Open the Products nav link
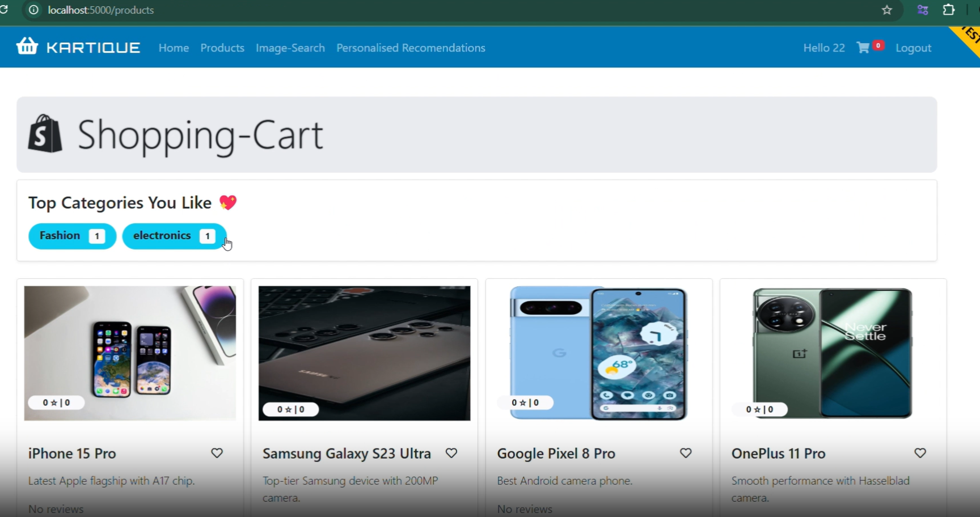980x517 pixels. pos(222,48)
